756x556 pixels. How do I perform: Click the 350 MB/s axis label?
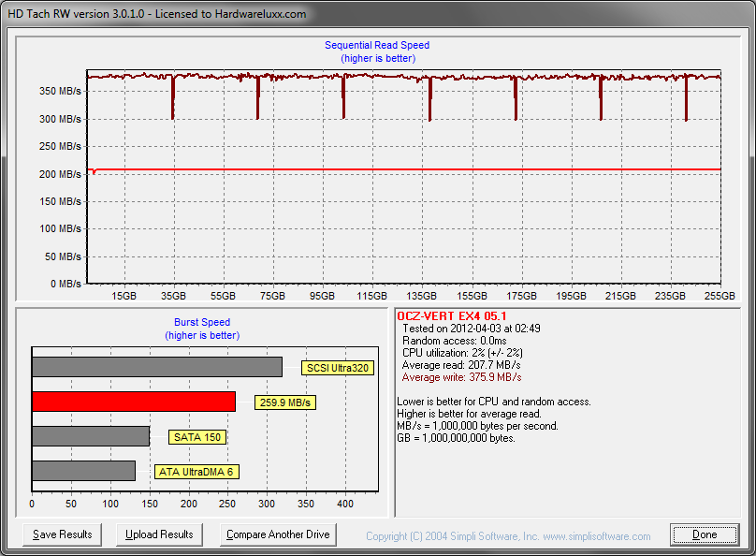click(60, 91)
